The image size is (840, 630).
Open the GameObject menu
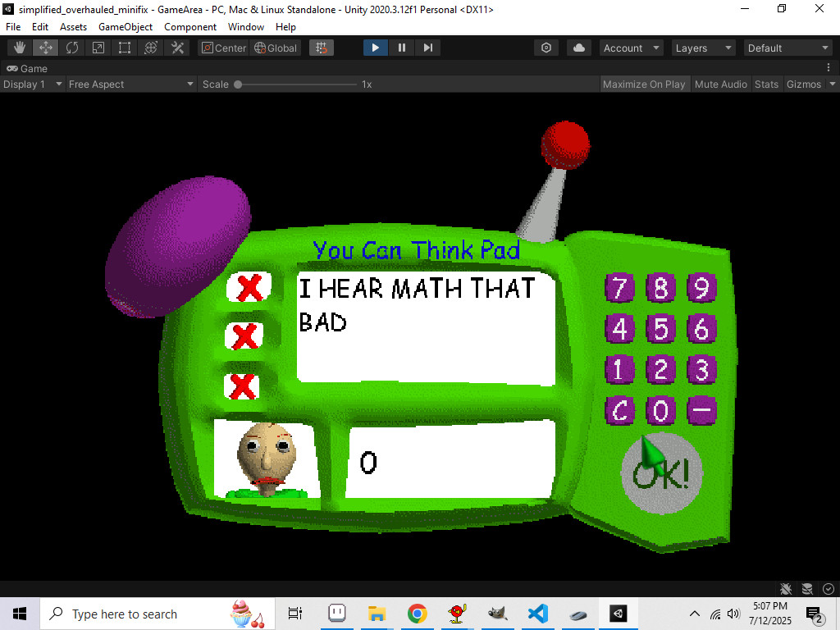pos(126,27)
